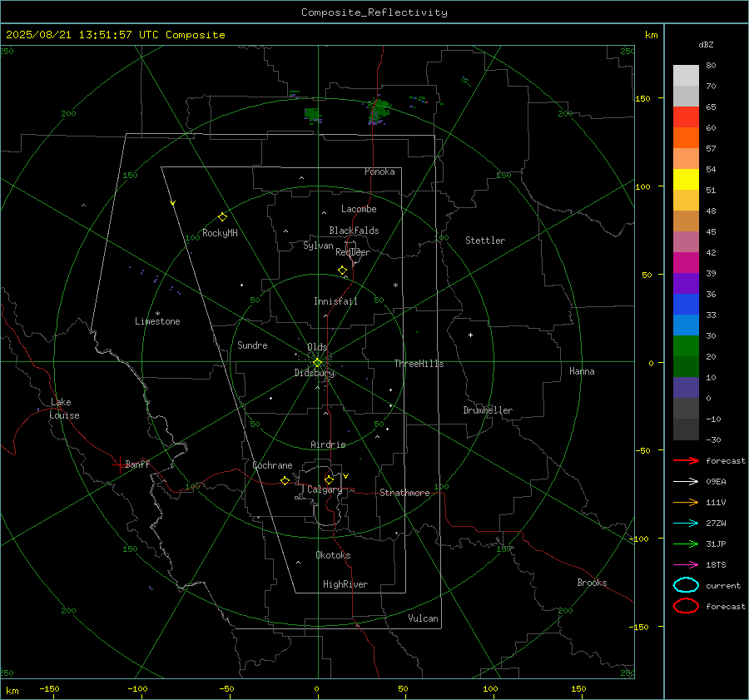Click the RedDeer city label
The image size is (749, 700).
click(353, 252)
